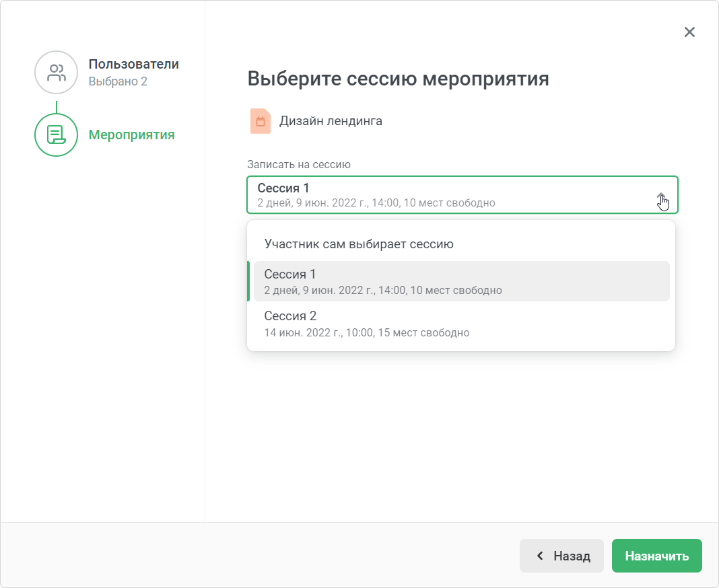Click the Пользователи step users icon
719x588 pixels.
pos(57,73)
